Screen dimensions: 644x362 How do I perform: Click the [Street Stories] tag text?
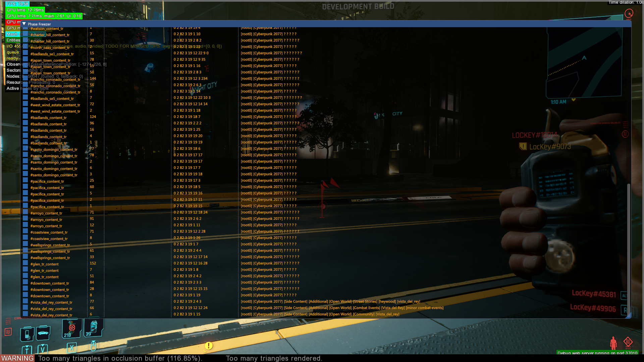365,301
